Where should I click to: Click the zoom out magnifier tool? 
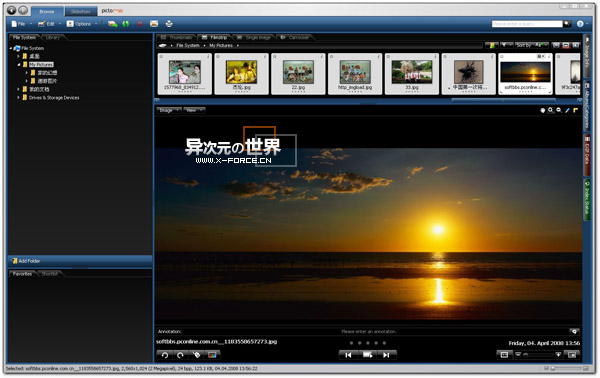(x=559, y=110)
